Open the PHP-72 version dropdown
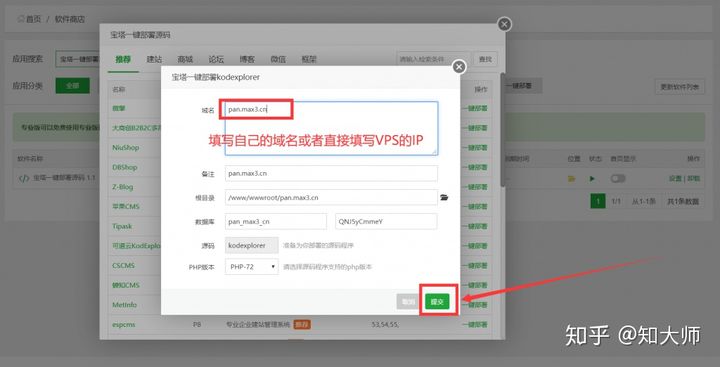 point(252,266)
